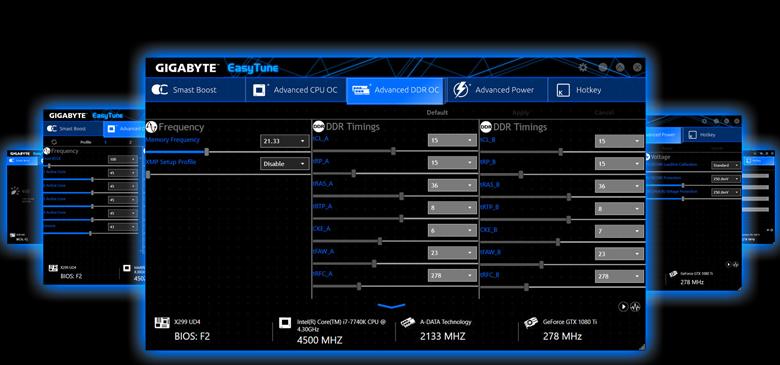Click the tCL_A timing slider handle
Viewport: 780px width, 365px height.
pos(393,151)
